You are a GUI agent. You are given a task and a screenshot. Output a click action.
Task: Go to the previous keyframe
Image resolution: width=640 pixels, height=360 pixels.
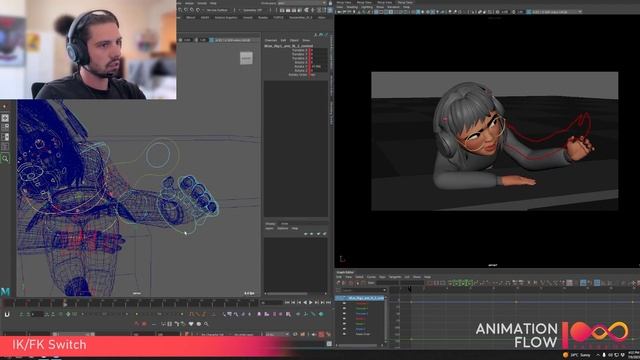click(299, 302)
